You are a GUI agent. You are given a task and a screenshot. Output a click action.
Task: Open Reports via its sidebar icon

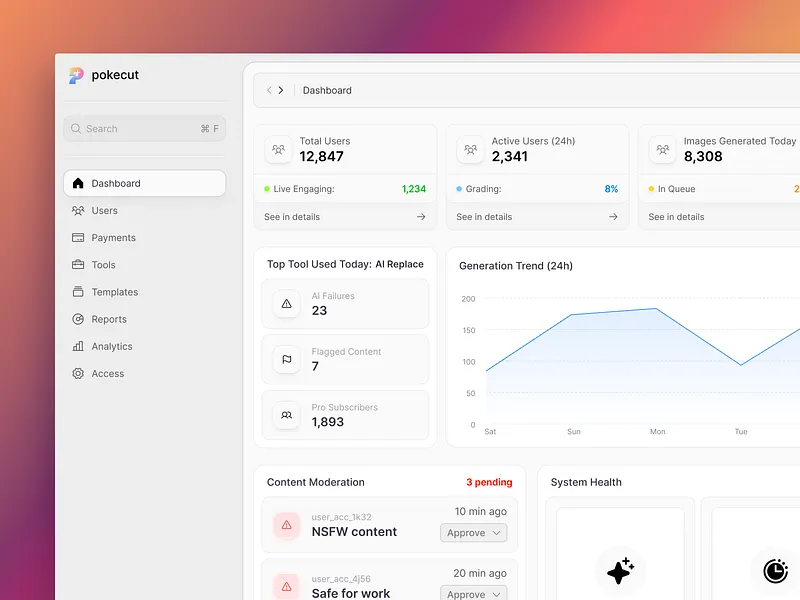[x=77, y=319]
